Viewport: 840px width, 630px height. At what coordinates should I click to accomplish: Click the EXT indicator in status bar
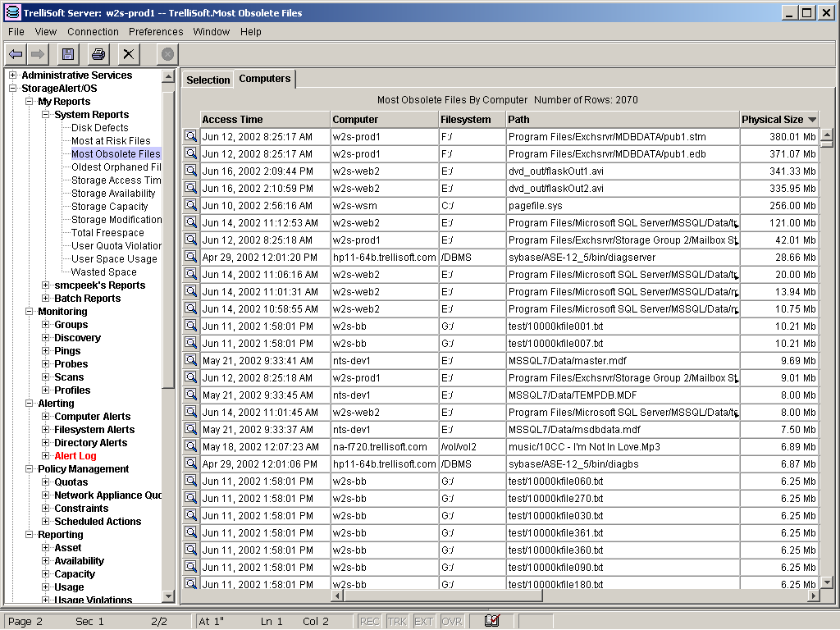pyautogui.click(x=424, y=622)
